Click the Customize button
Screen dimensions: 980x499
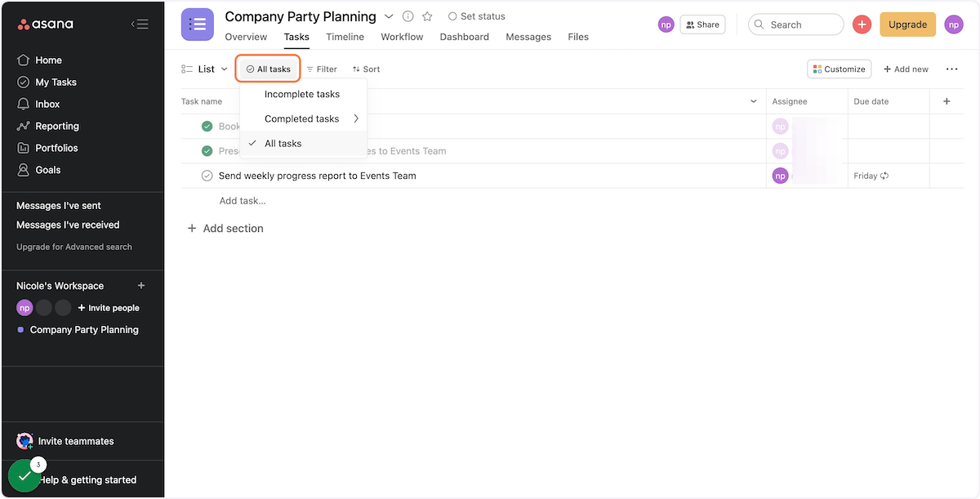tap(840, 69)
